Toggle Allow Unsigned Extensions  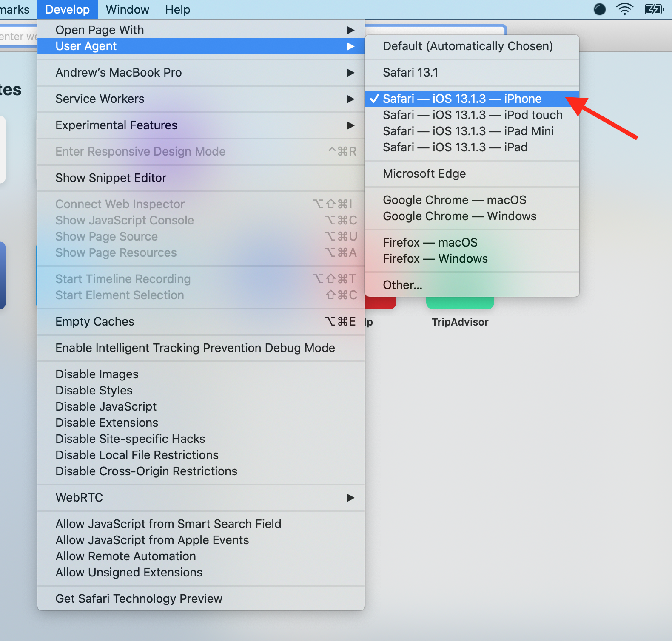pyautogui.click(x=201, y=572)
